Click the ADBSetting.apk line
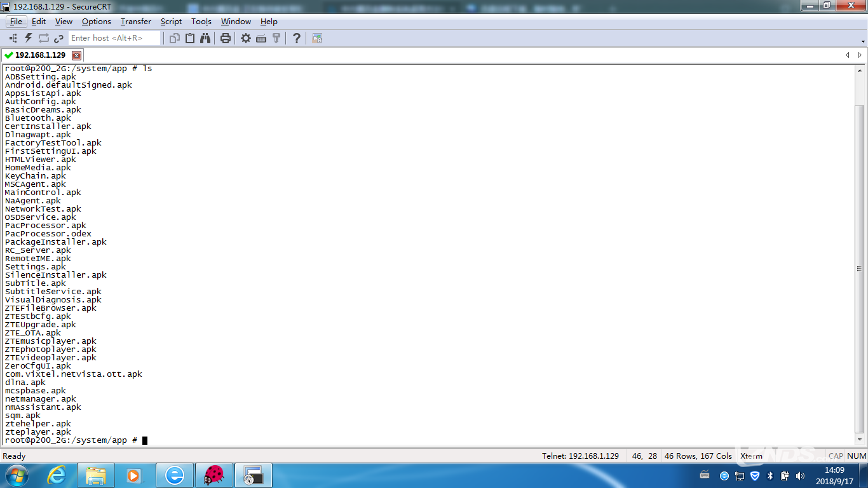 coord(41,77)
